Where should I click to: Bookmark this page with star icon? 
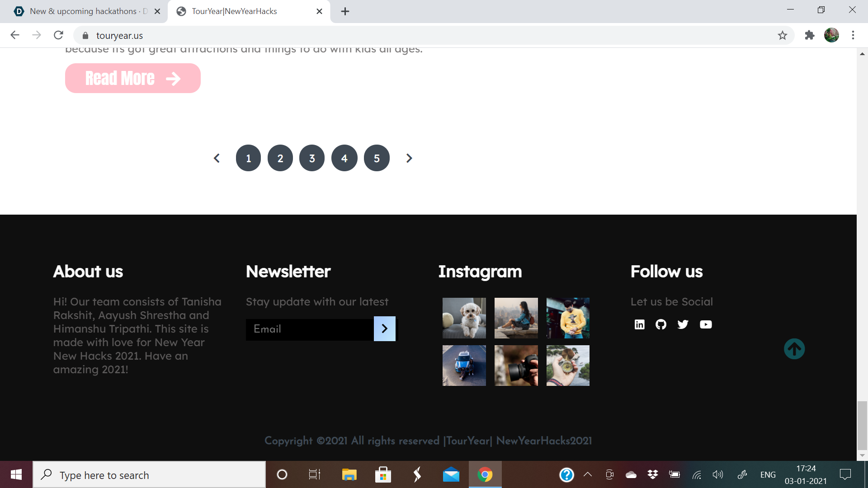click(783, 35)
